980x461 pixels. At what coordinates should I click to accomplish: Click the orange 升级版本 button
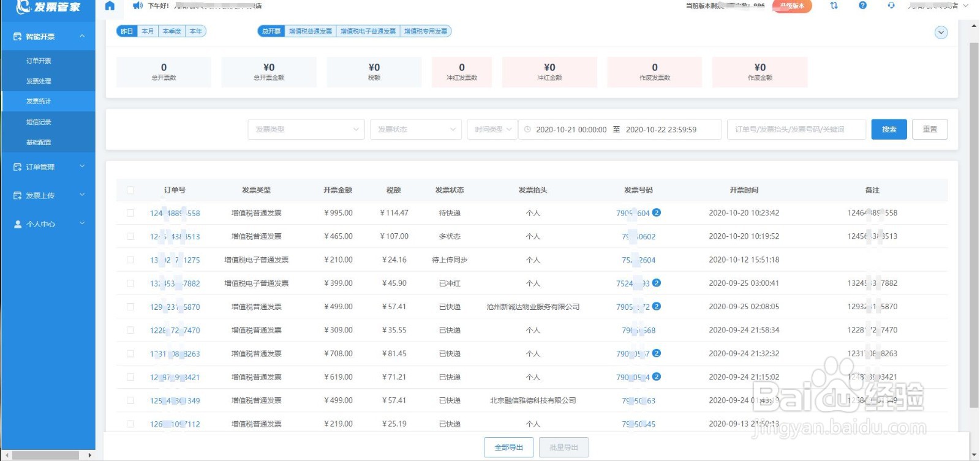coord(792,6)
